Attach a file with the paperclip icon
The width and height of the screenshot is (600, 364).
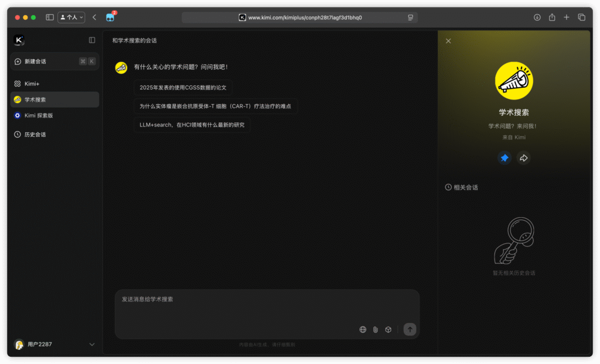[x=376, y=329]
